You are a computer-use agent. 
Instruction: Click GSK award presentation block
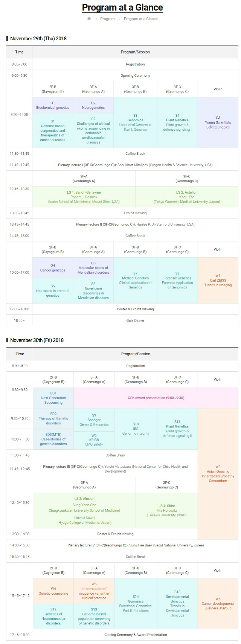click(x=156, y=398)
